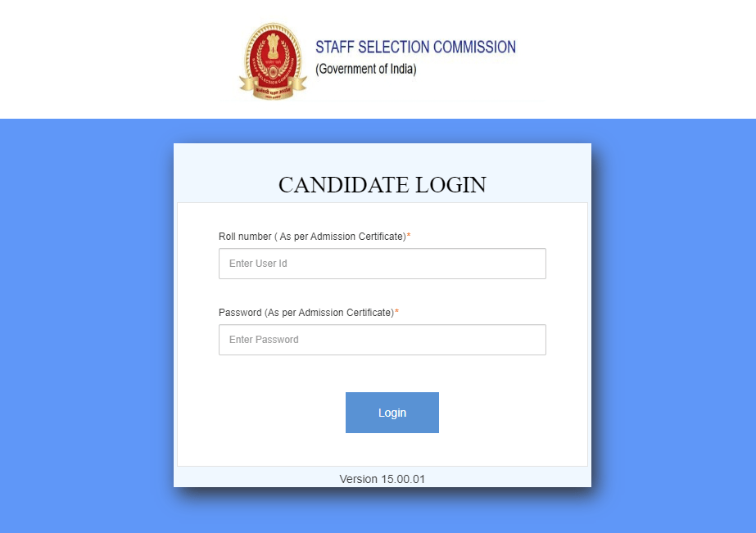Click the Roll number field label
756x533 pixels.
click(312, 237)
